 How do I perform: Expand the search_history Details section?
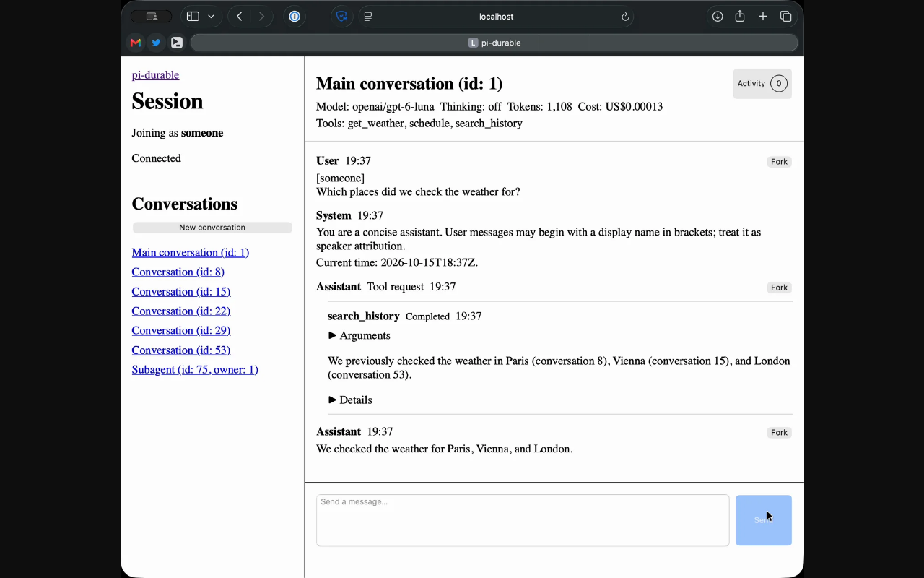[x=350, y=400]
